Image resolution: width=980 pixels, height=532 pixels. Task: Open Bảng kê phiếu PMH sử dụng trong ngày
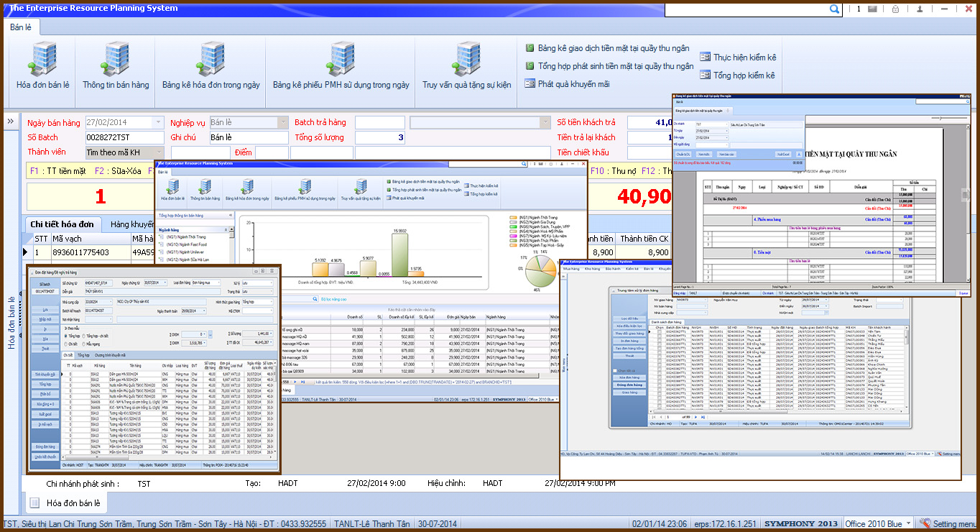pyautogui.click(x=341, y=65)
